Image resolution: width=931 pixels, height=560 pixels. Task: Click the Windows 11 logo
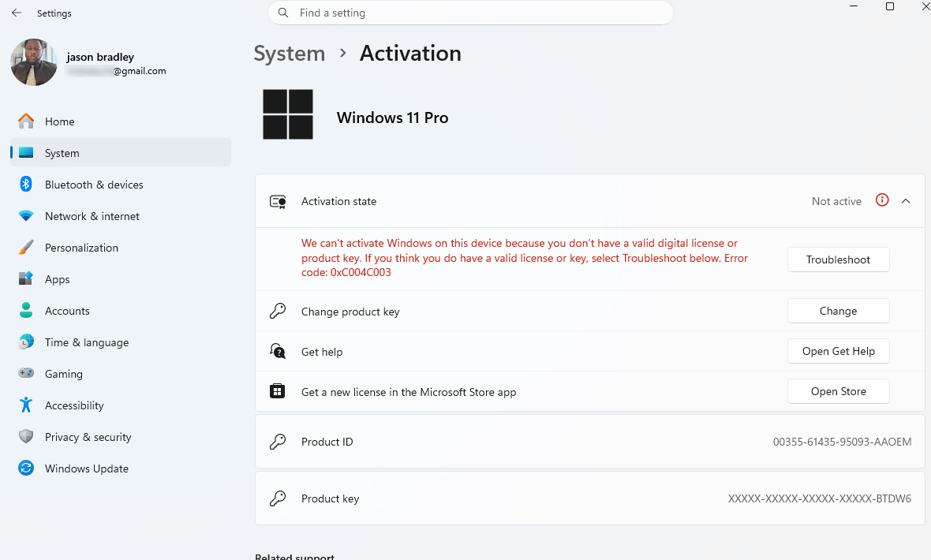tap(288, 114)
